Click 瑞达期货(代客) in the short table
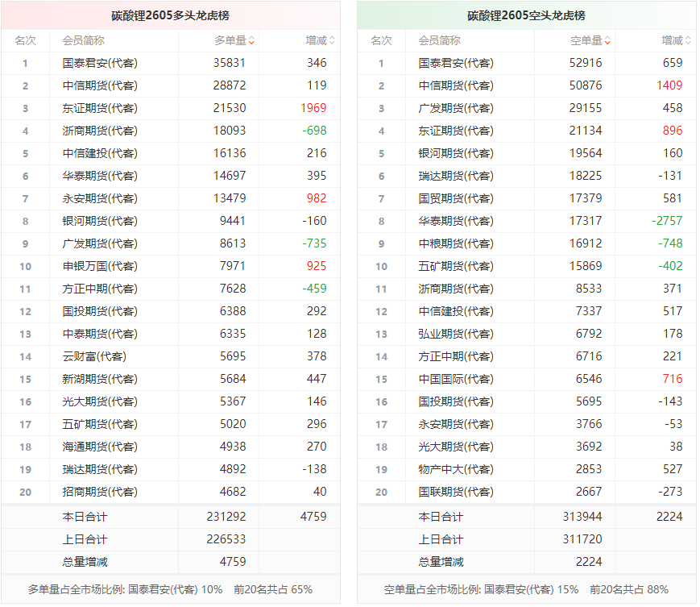Image resolution: width=700 pixels, height=607 pixels. [x=456, y=176]
